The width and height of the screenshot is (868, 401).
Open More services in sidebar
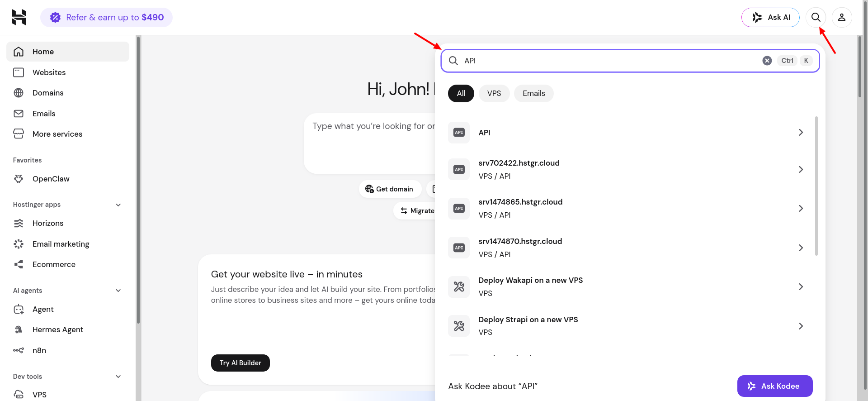68,134
